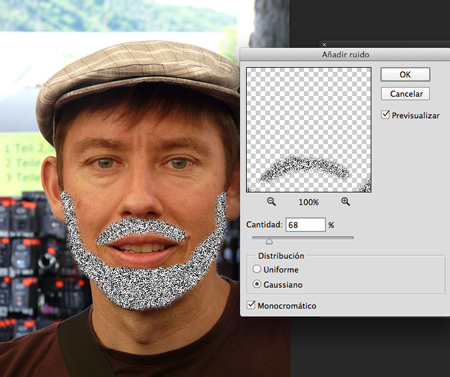This screenshot has width=450, height=377.
Task: Click the Cantidad percentage input field
Action: tap(305, 225)
